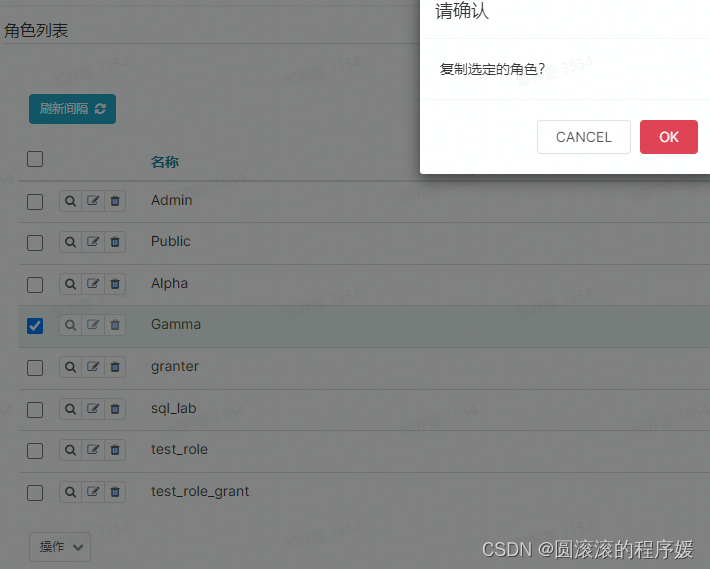View test_role details icon
The height and width of the screenshot is (569, 710).
tap(70, 450)
